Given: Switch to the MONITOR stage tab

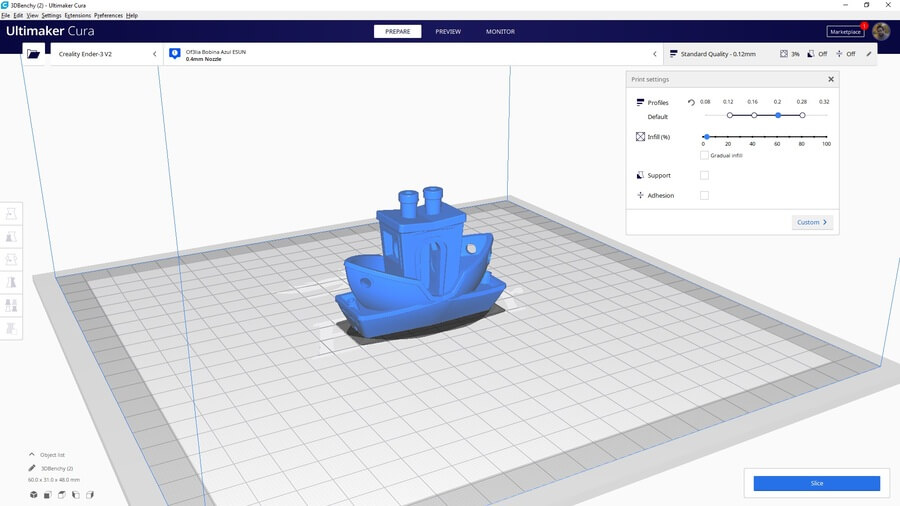Looking at the screenshot, I should pos(500,32).
